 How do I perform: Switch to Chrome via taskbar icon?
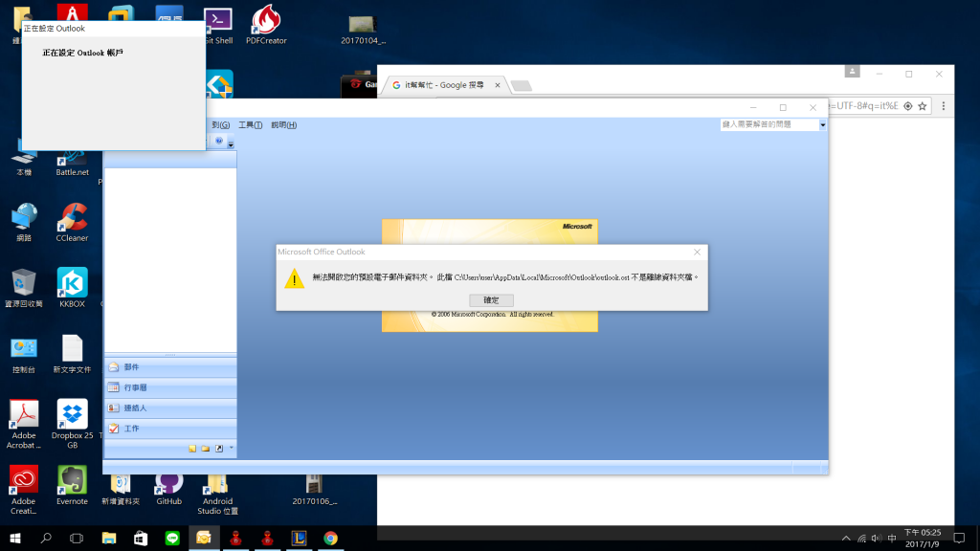(330, 538)
